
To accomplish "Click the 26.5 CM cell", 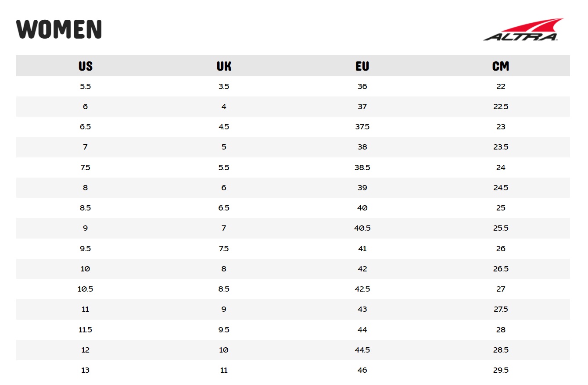I will point(501,269).
